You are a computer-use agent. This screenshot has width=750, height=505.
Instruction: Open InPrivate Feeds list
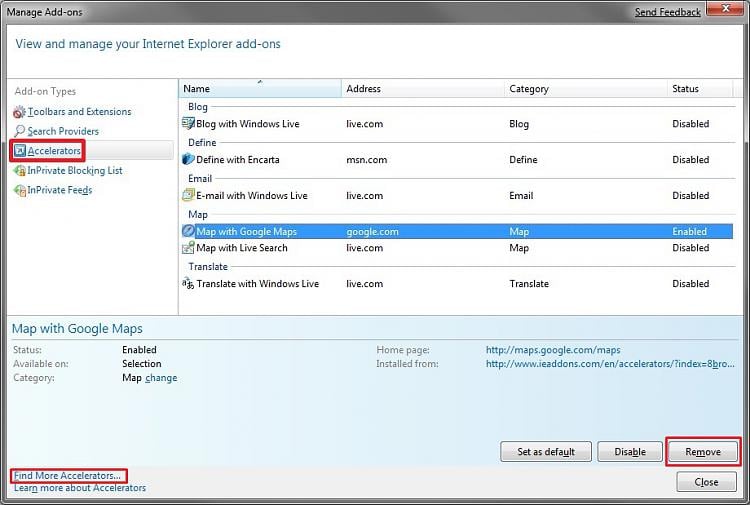pyautogui.click(x=60, y=190)
